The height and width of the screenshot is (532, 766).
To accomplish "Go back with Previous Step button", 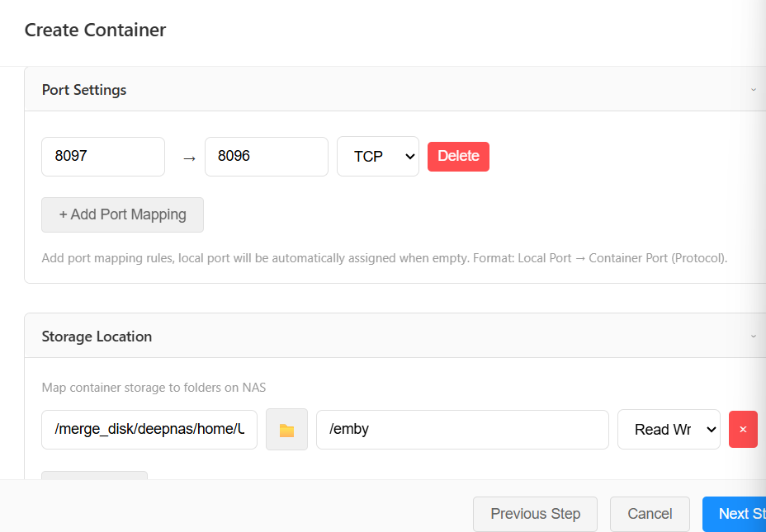I will (535, 514).
